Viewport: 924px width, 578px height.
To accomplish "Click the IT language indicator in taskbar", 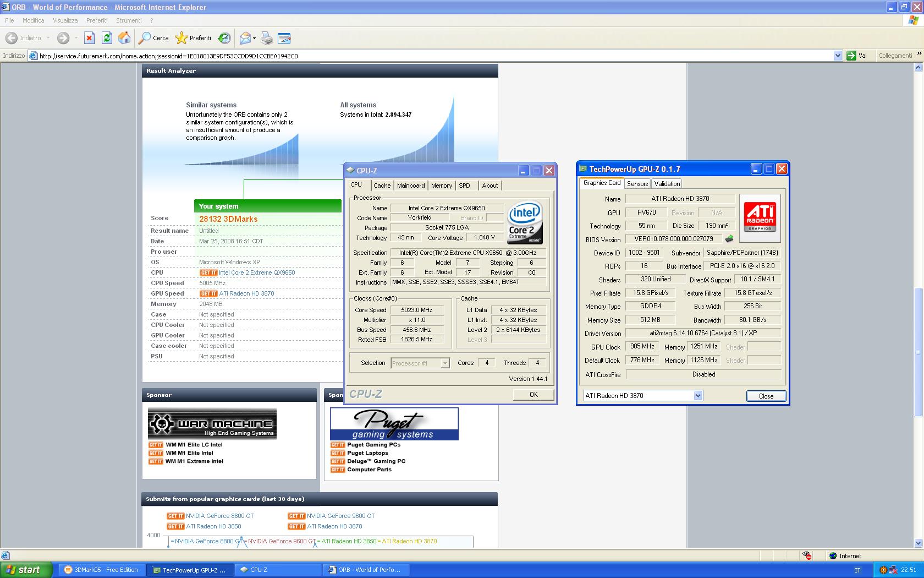I will 857,570.
